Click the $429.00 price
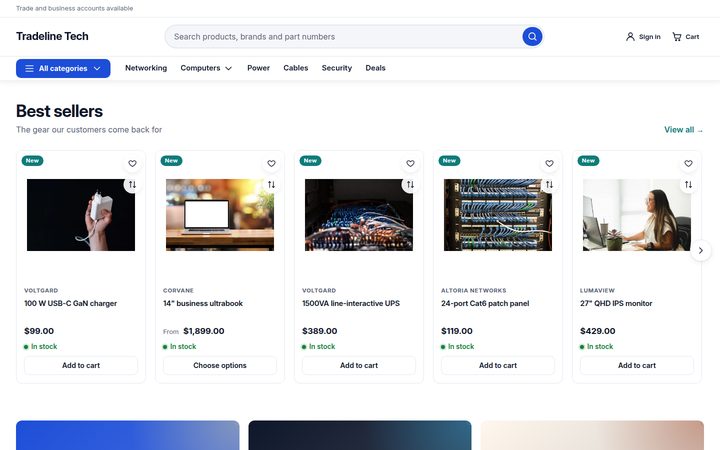 click(x=597, y=331)
